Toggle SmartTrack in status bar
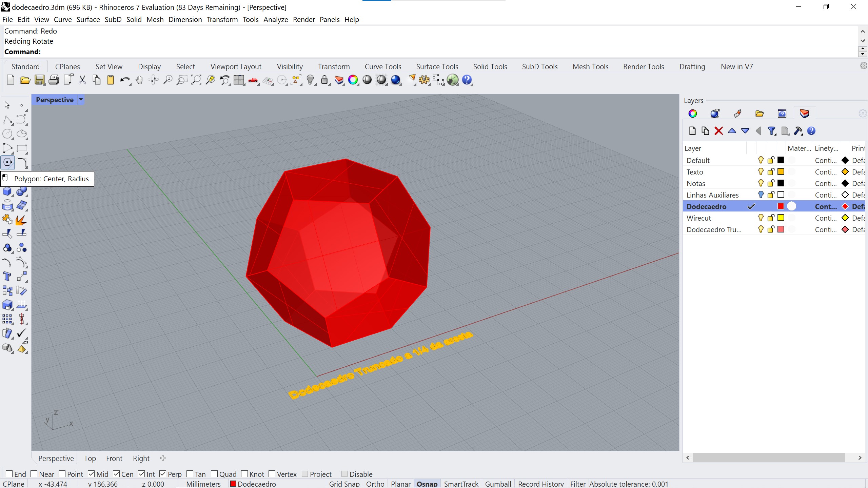 point(461,484)
